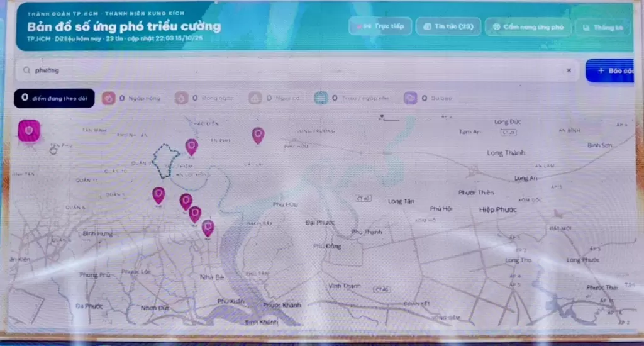Click the Nhơn Đức map label

(x=155, y=308)
